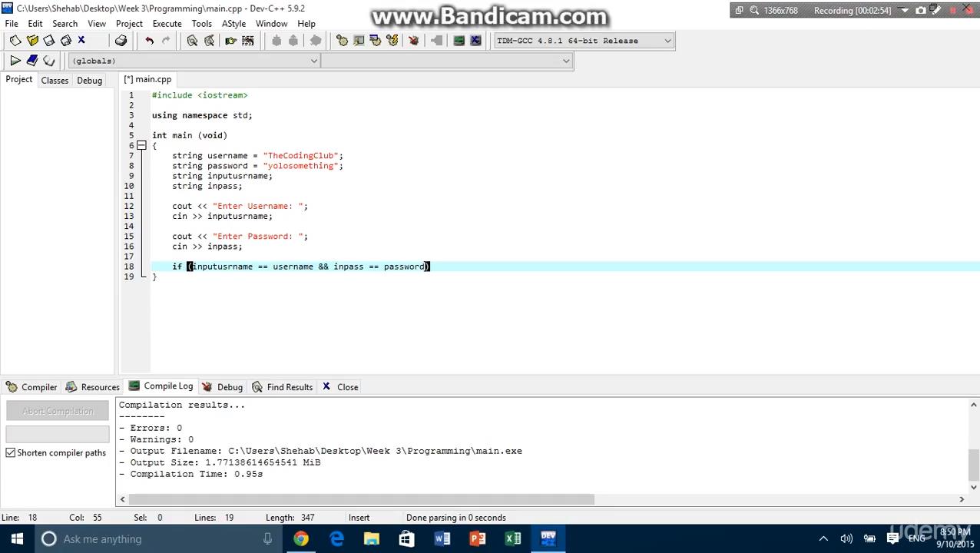Click the compile log horizontal scrollbar thumb

360,499
